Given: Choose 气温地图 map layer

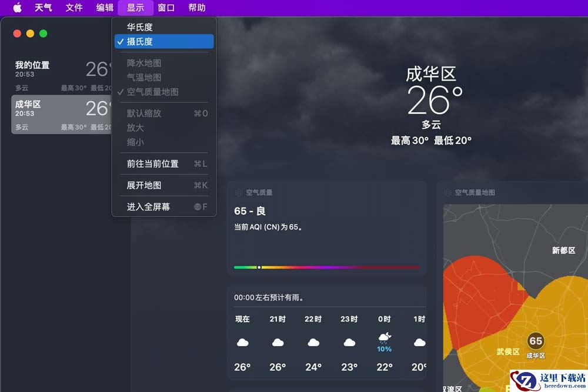Looking at the screenshot, I should click(x=164, y=78).
